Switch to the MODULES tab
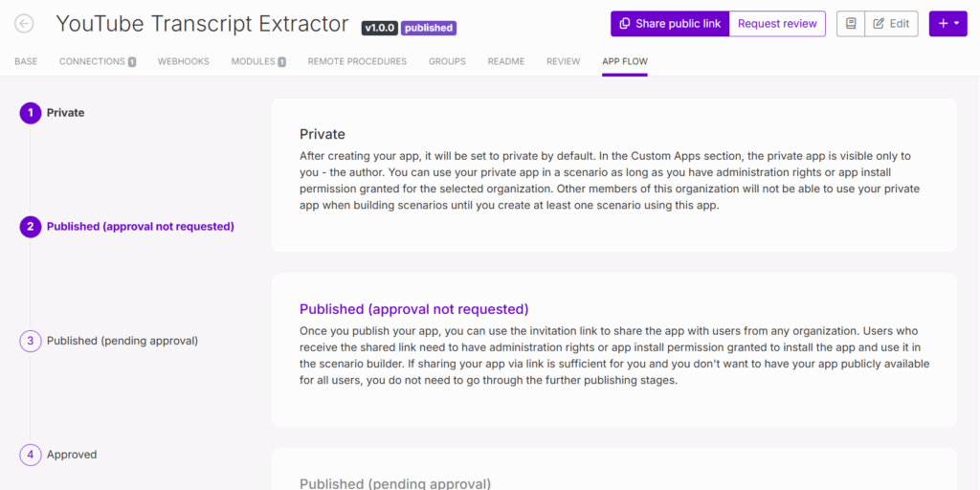Image resolution: width=980 pixels, height=490 pixels. click(x=258, y=61)
